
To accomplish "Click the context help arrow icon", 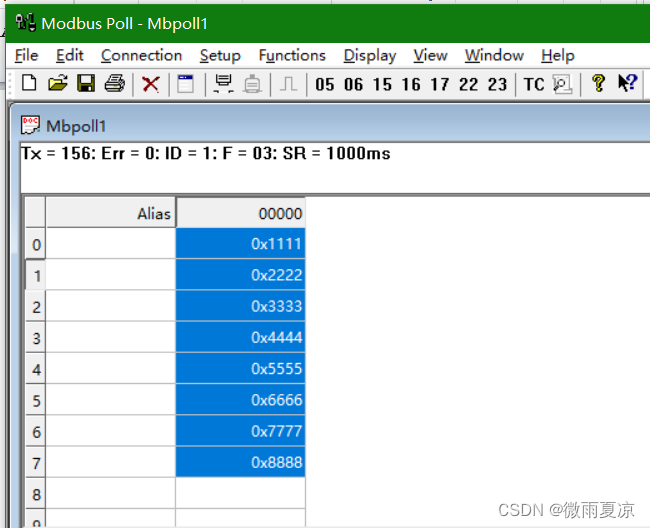I will (627, 83).
